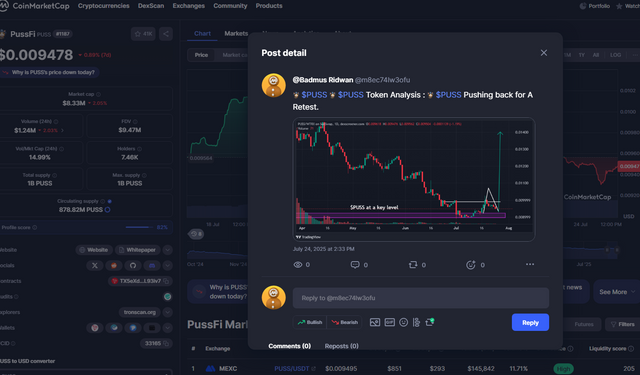Expand the Explorers row dropdown arrow
The width and height of the screenshot is (640, 375).
coord(167,312)
